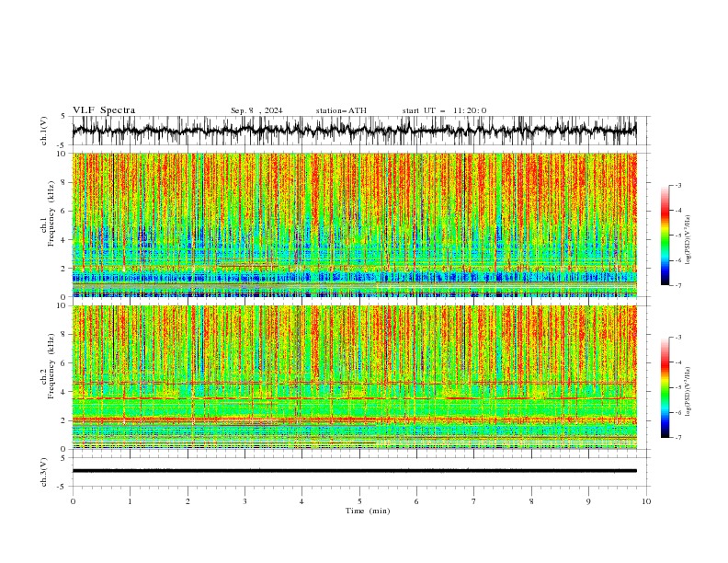Viewport: 728px width, 563px height.
Task: Click the time axis tick label "5"
Action: pyautogui.click(x=359, y=501)
